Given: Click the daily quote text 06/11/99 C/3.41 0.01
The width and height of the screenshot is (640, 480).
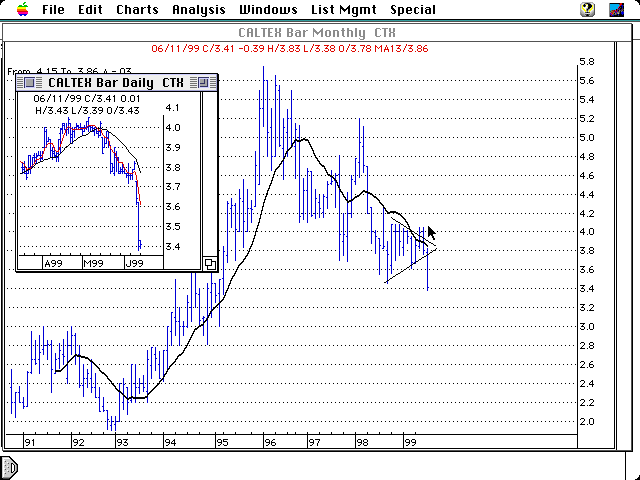Looking at the screenshot, I should (87, 99).
